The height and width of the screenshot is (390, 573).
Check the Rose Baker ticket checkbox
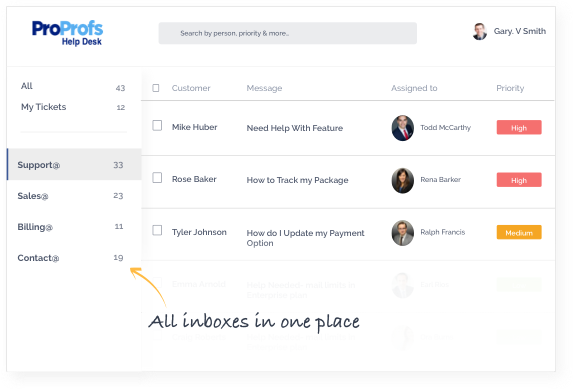point(157,178)
